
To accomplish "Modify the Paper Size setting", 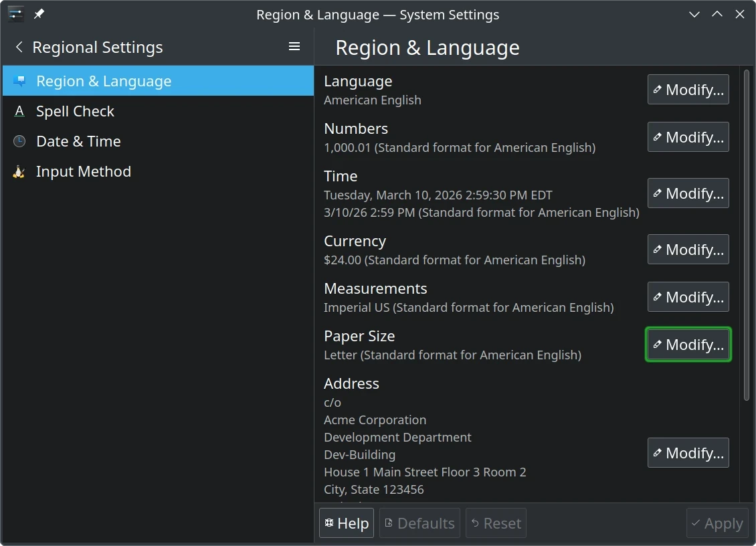I will click(688, 345).
